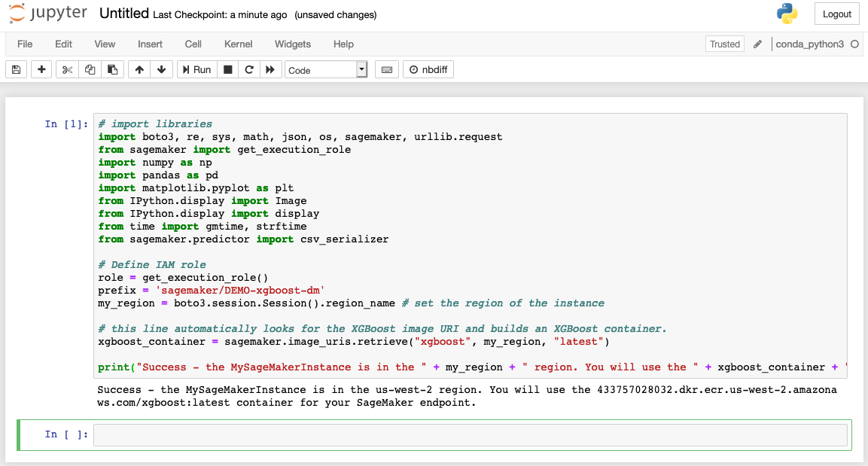The image size is (868, 466).
Task: Check notebook Trusted status
Action: [x=724, y=44]
